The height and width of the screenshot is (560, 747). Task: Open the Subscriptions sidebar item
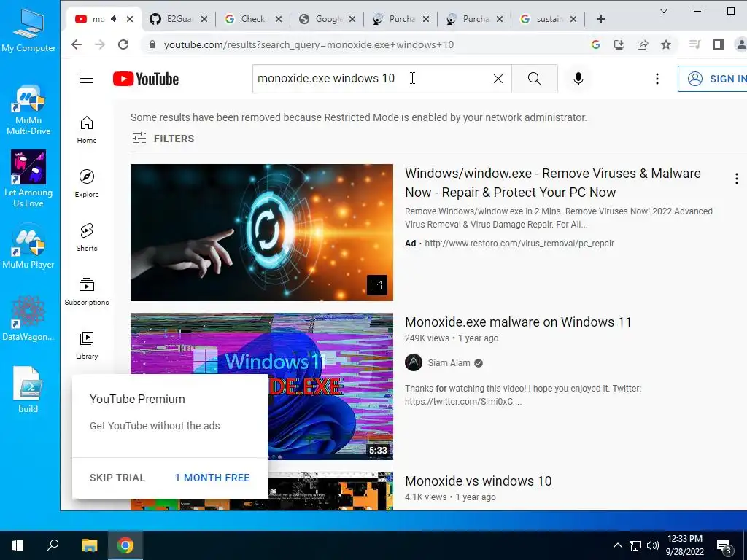click(x=87, y=292)
